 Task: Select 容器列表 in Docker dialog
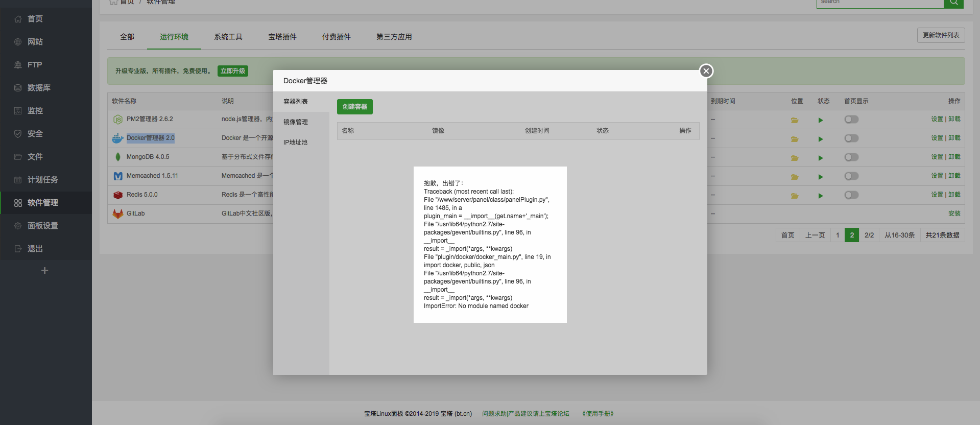pos(301,102)
